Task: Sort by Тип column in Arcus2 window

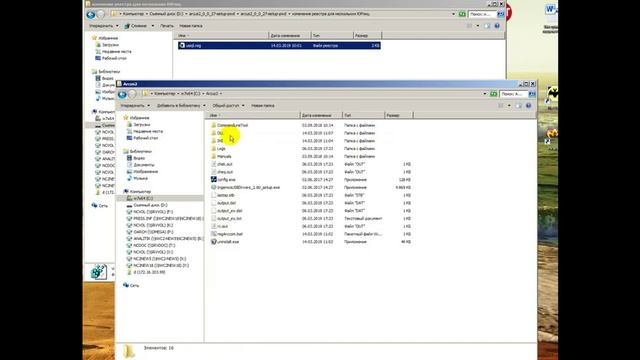Action: point(363,116)
